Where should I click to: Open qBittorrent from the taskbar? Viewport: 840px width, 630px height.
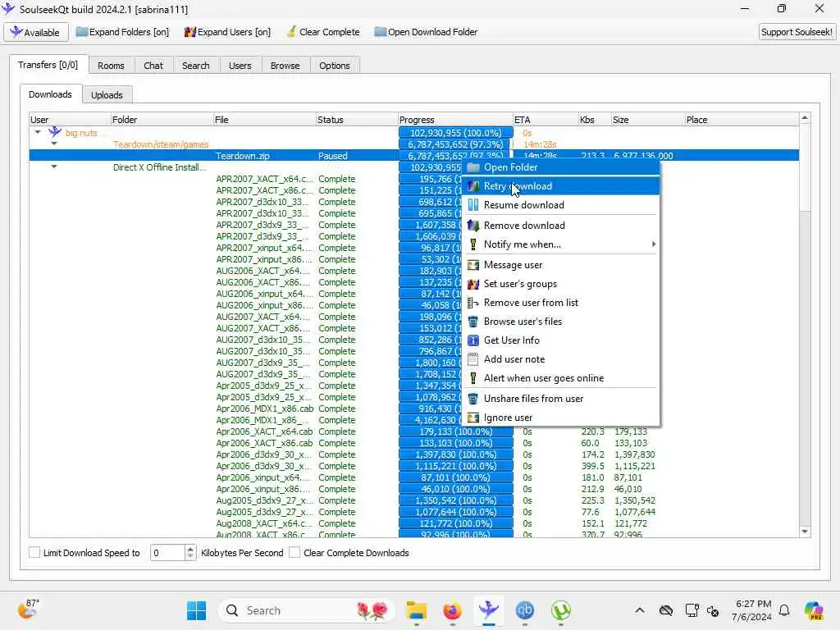524,610
